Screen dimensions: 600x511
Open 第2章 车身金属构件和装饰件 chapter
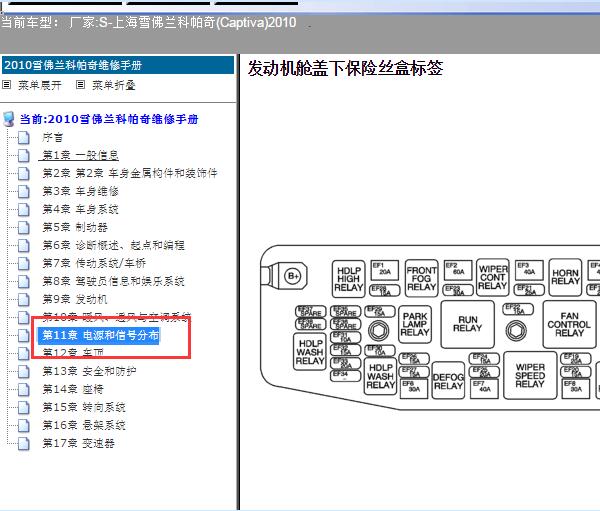[x=130, y=173]
